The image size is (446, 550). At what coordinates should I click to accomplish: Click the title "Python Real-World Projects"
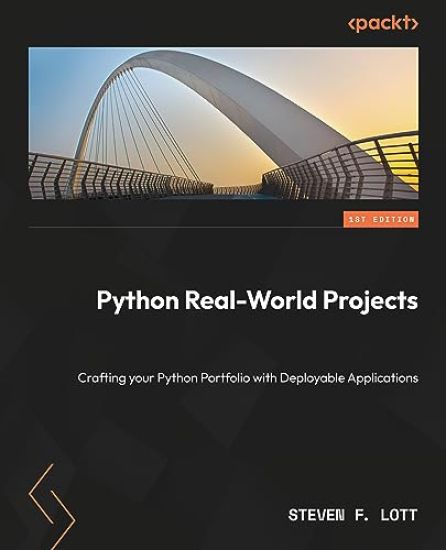coord(257,302)
